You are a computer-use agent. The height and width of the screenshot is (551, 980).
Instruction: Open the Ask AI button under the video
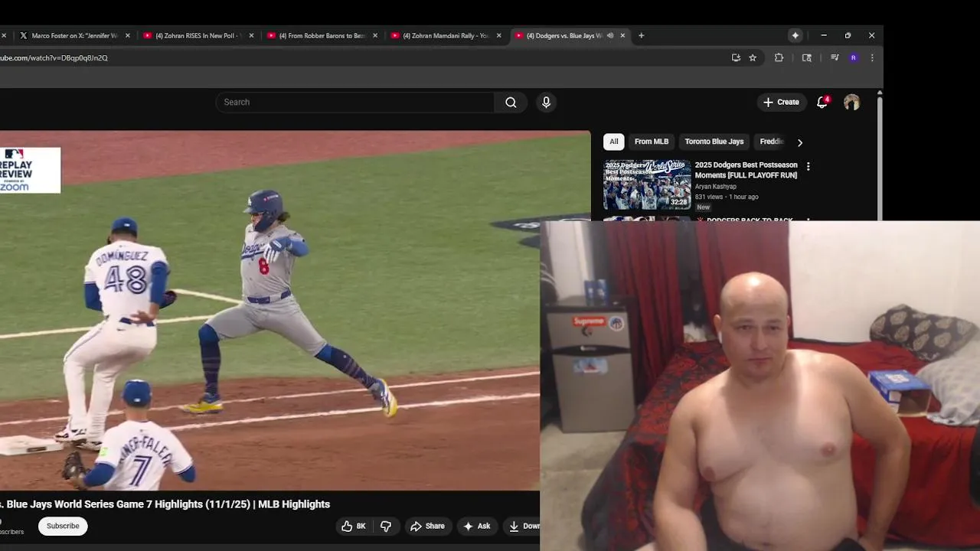click(x=476, y=526)
